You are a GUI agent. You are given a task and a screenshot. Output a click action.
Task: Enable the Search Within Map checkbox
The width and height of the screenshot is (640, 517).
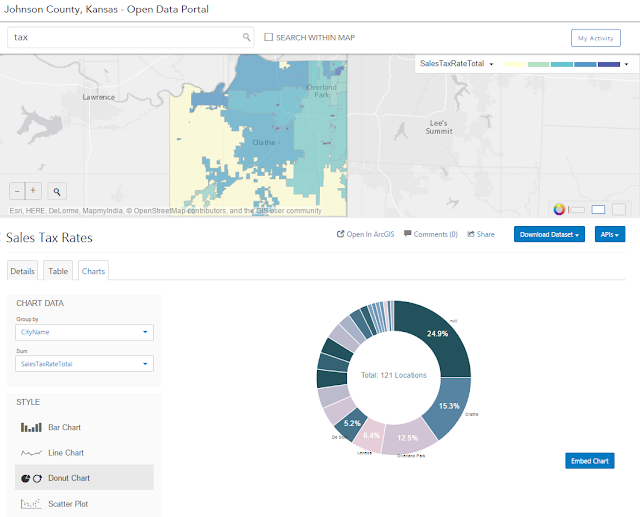coord(269,37)
